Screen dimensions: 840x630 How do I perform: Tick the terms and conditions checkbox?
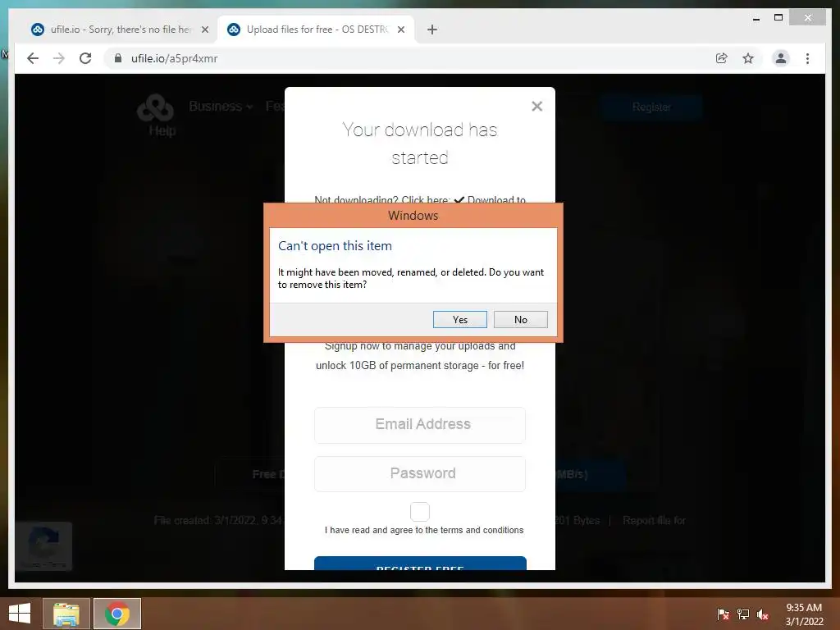pos(420,512)
